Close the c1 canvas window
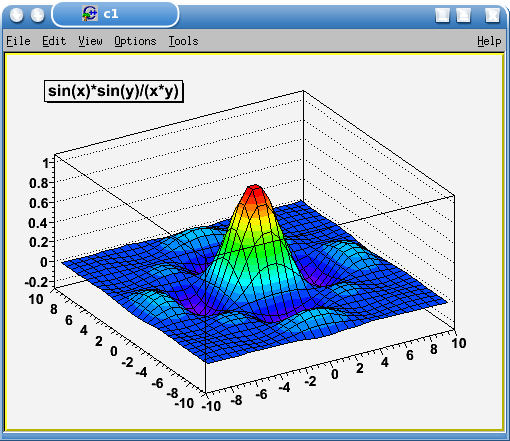510x441 pixels. point(492,15)
